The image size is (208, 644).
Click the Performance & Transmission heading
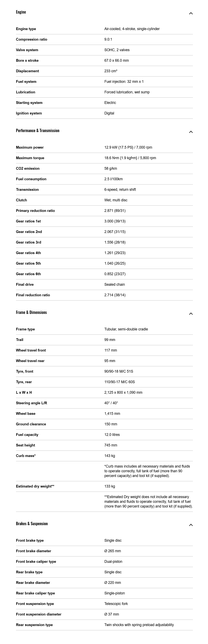click(x=38, y=131)
